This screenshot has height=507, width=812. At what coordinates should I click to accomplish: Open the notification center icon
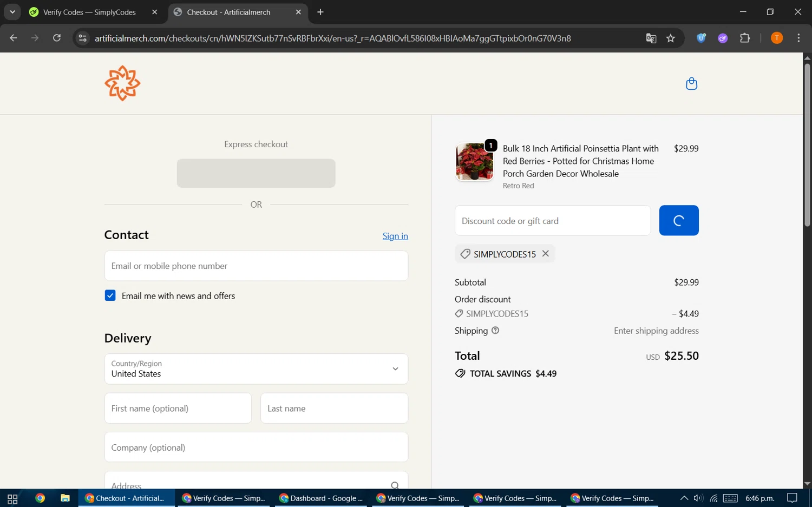point(793,498)
